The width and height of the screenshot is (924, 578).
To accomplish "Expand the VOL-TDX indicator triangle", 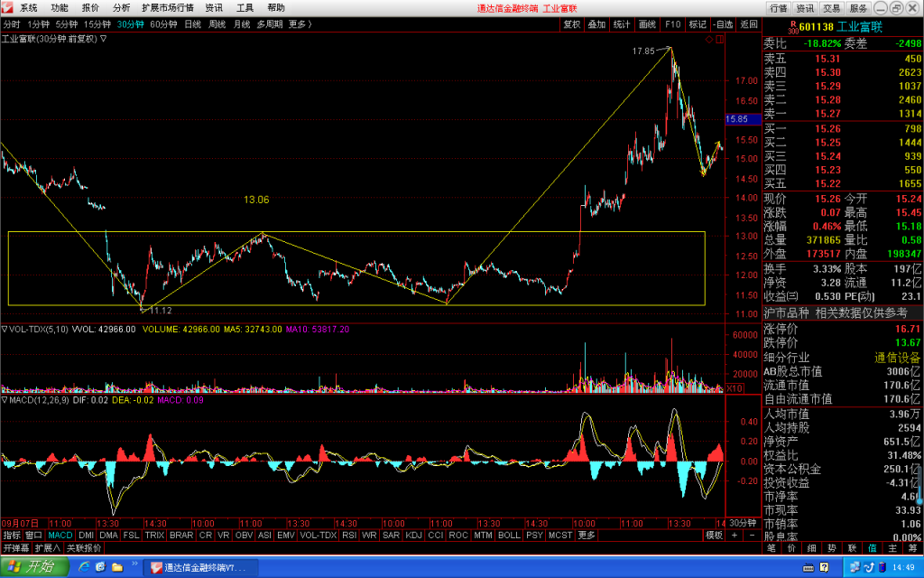I will pos(5,329).
